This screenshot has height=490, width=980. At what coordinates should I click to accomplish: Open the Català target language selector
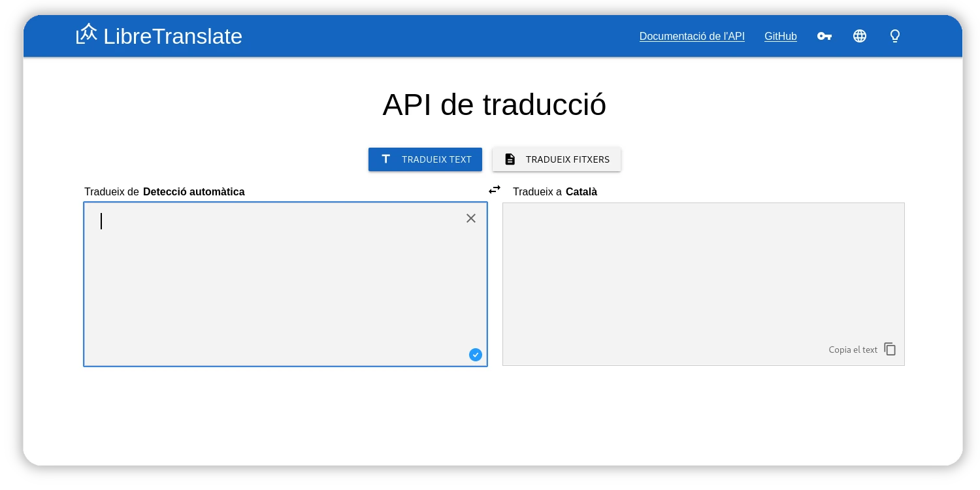pyautogui.click(x=581, y=191)
